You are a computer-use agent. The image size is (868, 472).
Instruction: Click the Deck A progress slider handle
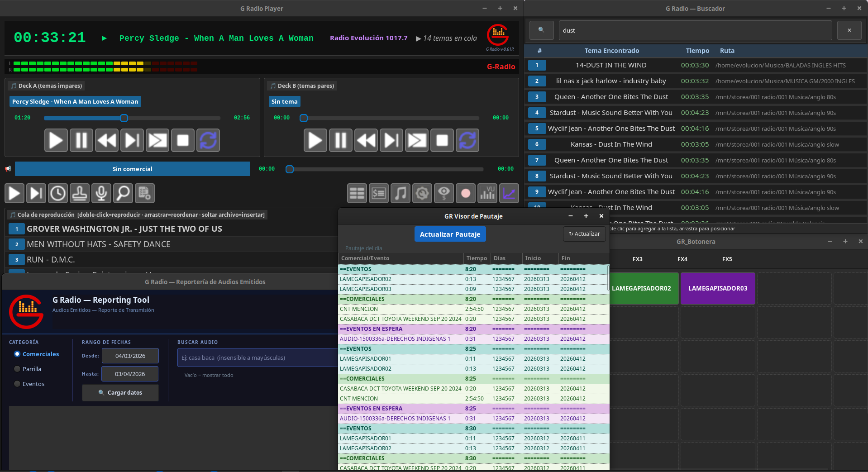[124, 118]
